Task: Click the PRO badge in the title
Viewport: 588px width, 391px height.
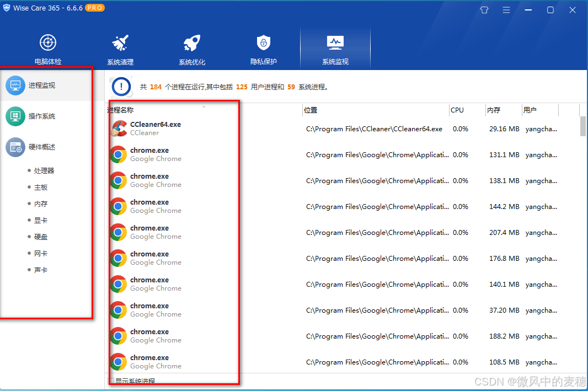Action: click(x=94, y=8)
